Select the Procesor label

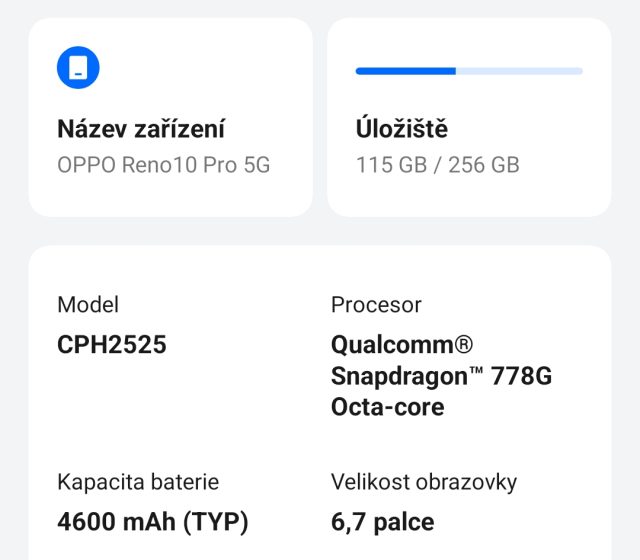click(x=376, y=305)
